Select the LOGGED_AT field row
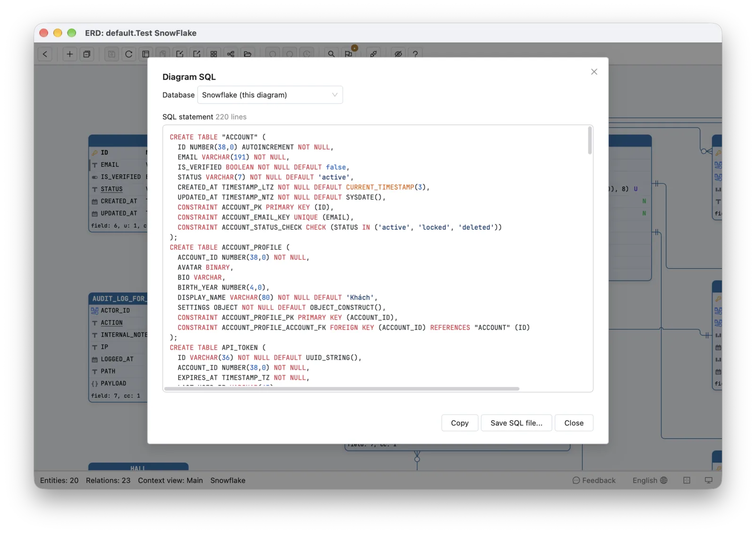 coord(119,359)
